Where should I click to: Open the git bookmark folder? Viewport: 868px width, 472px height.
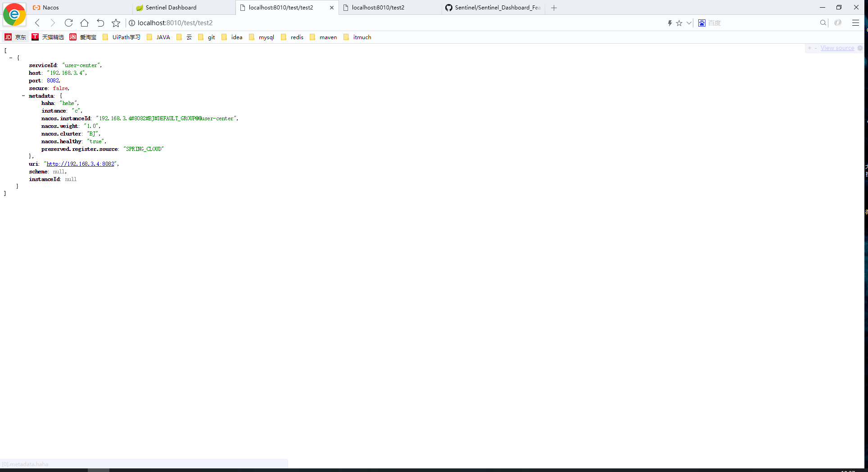pos(207,37)
